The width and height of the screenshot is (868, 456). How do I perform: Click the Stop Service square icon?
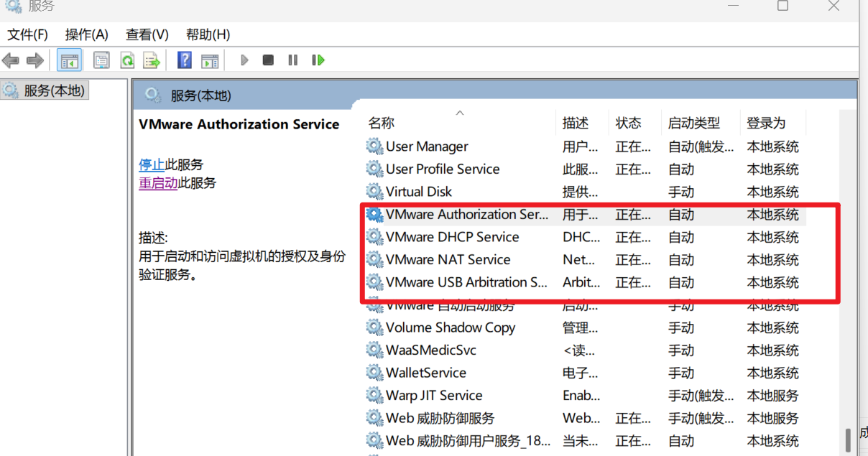268,60
